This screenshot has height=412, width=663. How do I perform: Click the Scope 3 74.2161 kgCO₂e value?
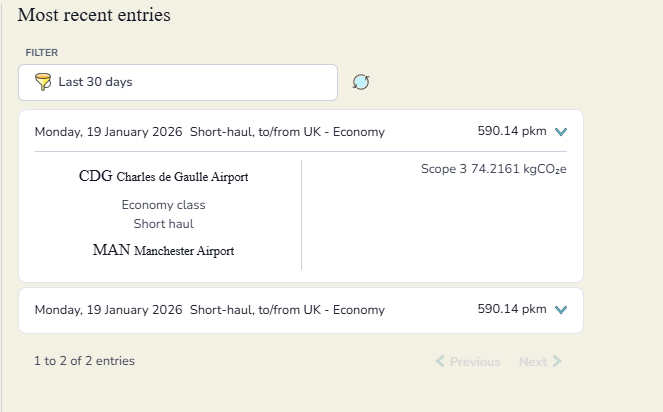(x=494, y=169)
